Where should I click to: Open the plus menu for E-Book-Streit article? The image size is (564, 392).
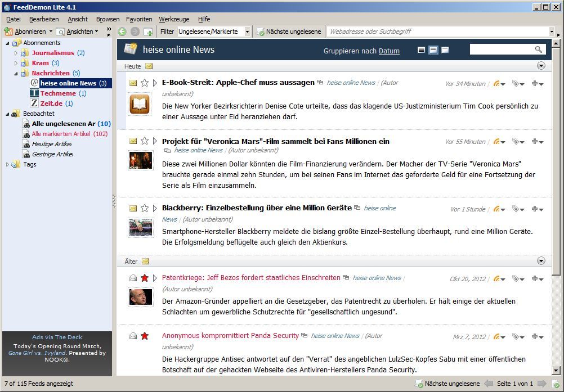pos(538,84)
